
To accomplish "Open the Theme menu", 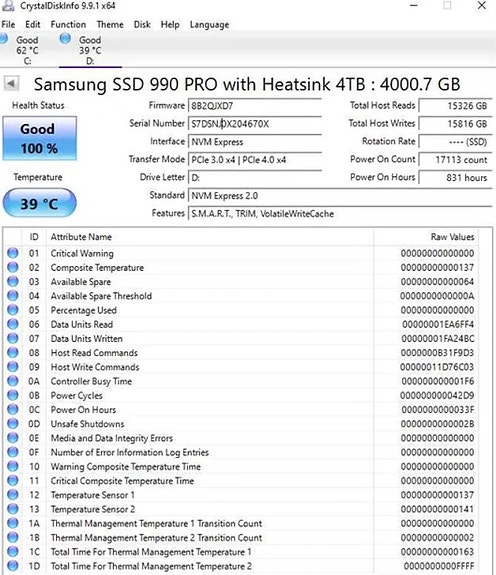I will pos(110,25).
